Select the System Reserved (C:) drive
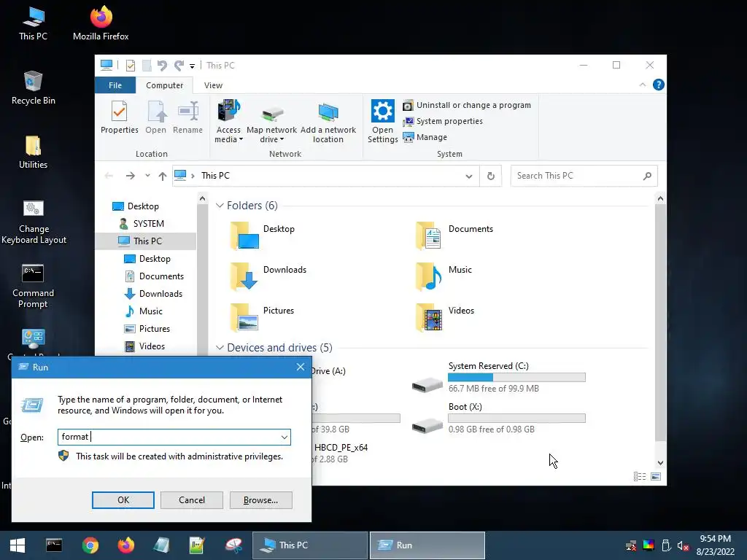Viewport: 747px width, 560px height. click(498, 378)
